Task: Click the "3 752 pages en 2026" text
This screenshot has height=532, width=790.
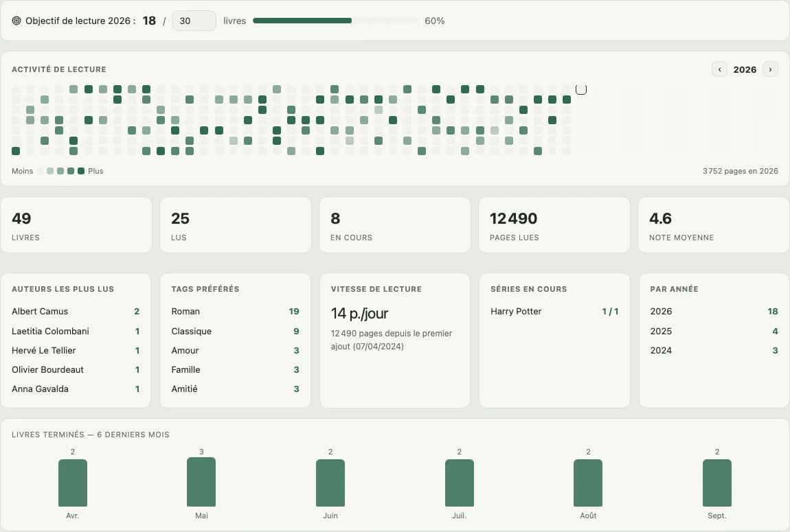Action: point(740,171)
